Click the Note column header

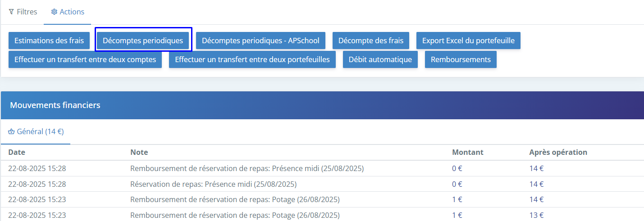point(139,152)
